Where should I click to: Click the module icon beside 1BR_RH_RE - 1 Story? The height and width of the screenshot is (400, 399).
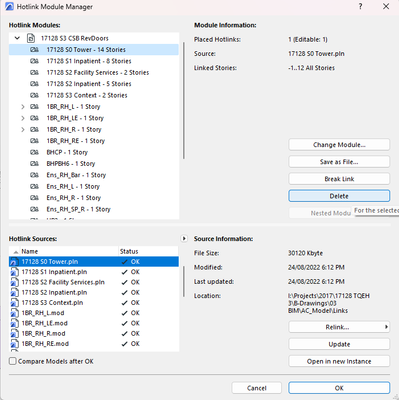click(34, 141)
